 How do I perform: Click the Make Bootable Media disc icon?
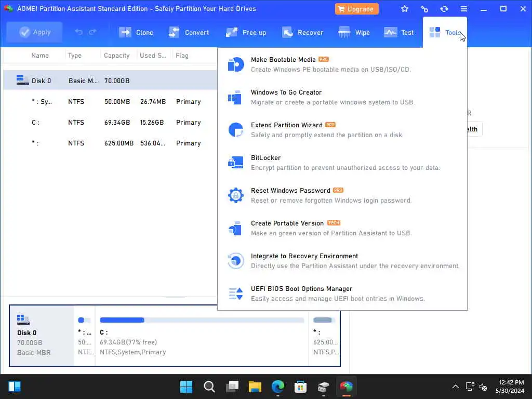[x=236, y=64]
